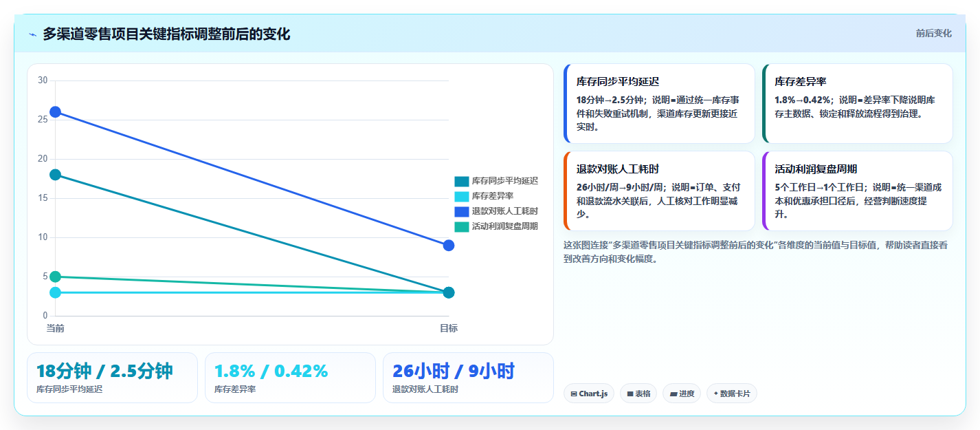This screenshot has width=980, height=430.
Task: Click the icon inside 进度 tag
Action: [x=673, y=394]
